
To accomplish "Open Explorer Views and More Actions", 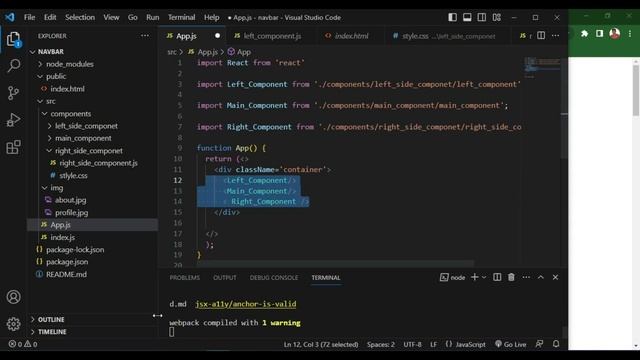I will [x=145, y=36].
